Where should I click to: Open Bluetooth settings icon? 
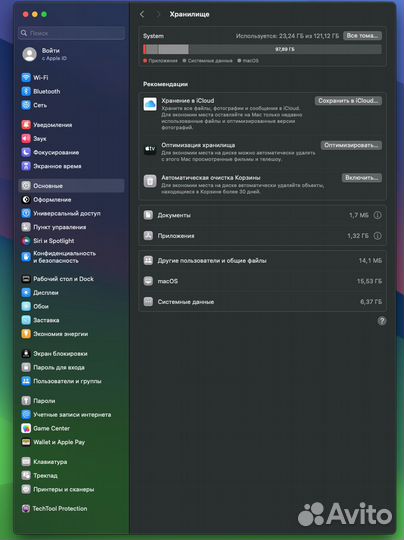coord(26,91)
